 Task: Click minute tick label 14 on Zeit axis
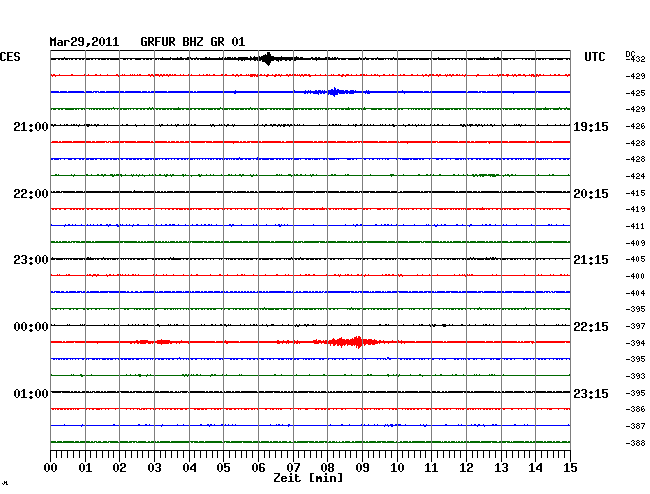tap(535, 468)
